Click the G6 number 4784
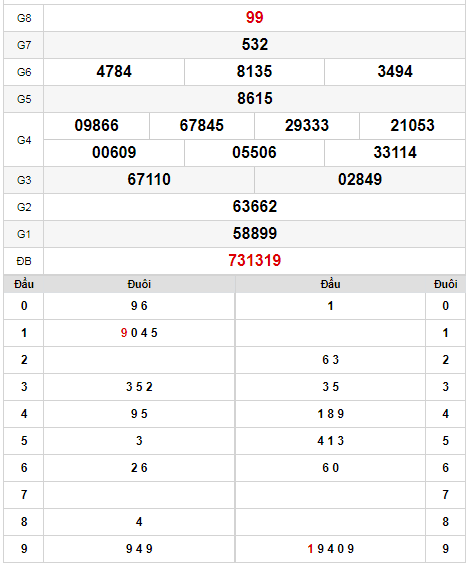Image resolution: width=472 pixels, height=566 pixels. (x=114, y=71)
